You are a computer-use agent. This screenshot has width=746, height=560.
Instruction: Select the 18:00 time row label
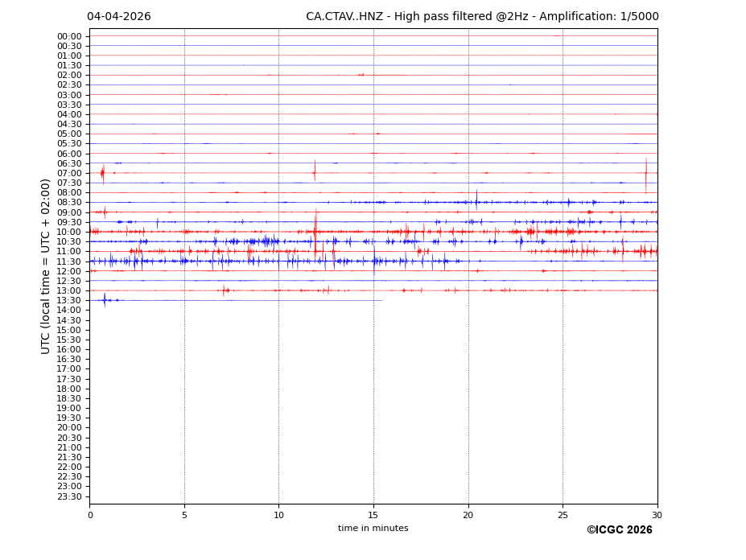tap(69, 389)
